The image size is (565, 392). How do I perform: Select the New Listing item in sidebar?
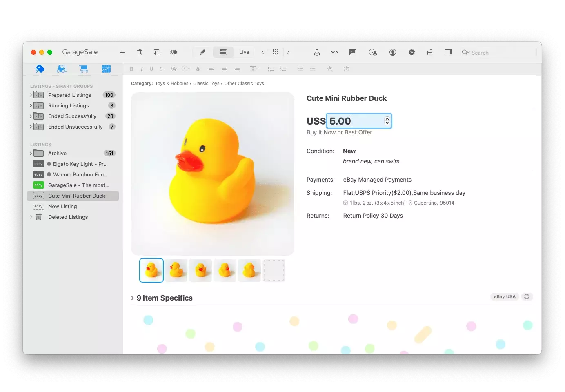[x=62, y=207]
